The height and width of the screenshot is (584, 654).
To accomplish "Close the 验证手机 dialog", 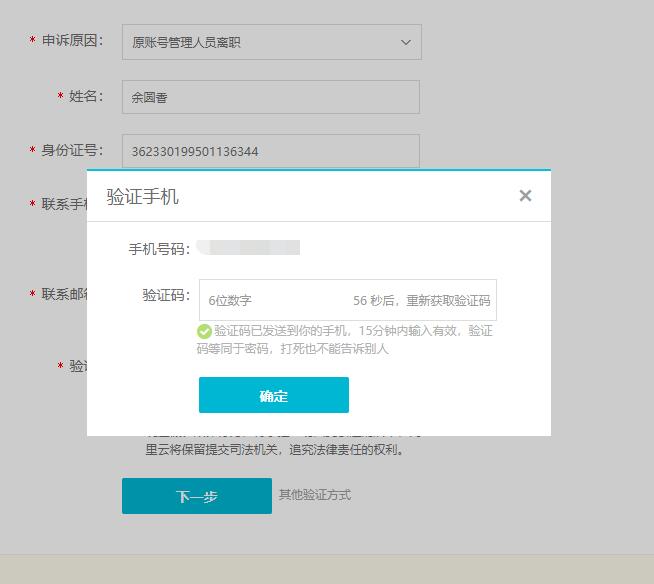I will (x=525, y=196).
